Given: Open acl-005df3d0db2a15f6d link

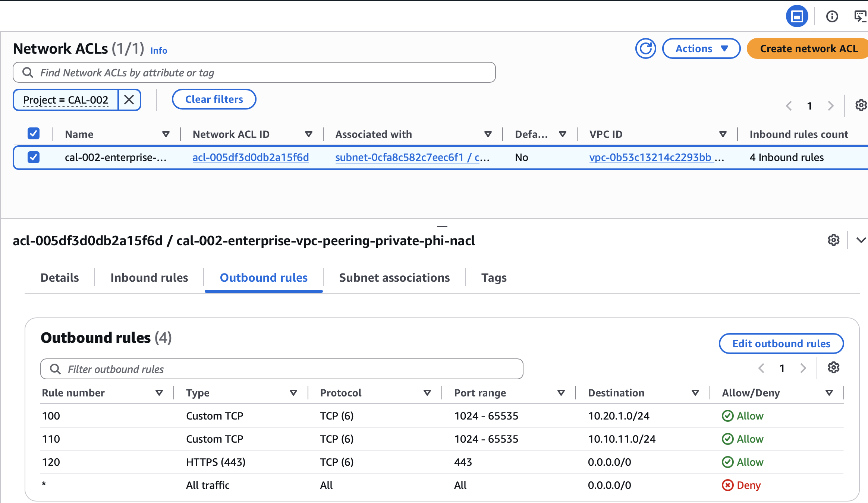Looking at the screenshot, I should (251, 157).
